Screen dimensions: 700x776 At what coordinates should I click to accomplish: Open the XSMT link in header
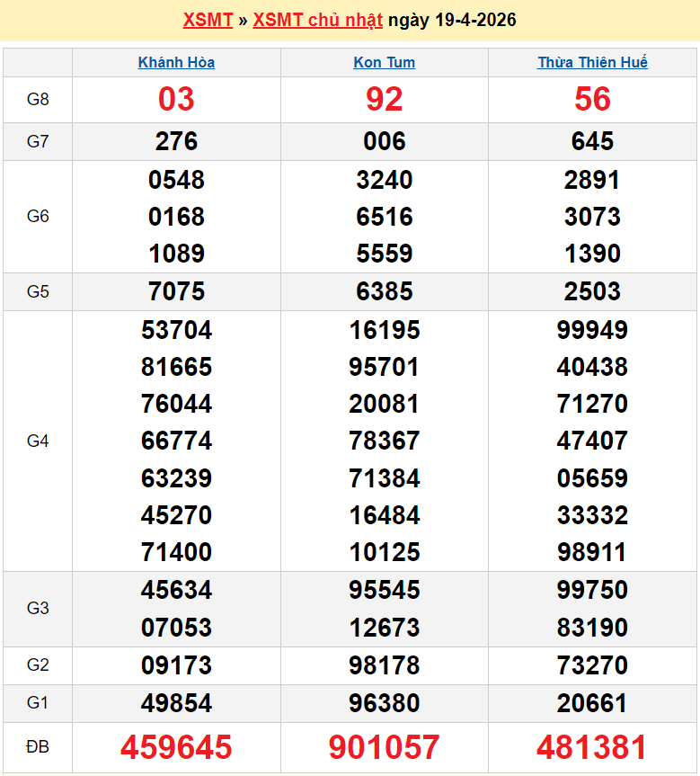(208, 20)
